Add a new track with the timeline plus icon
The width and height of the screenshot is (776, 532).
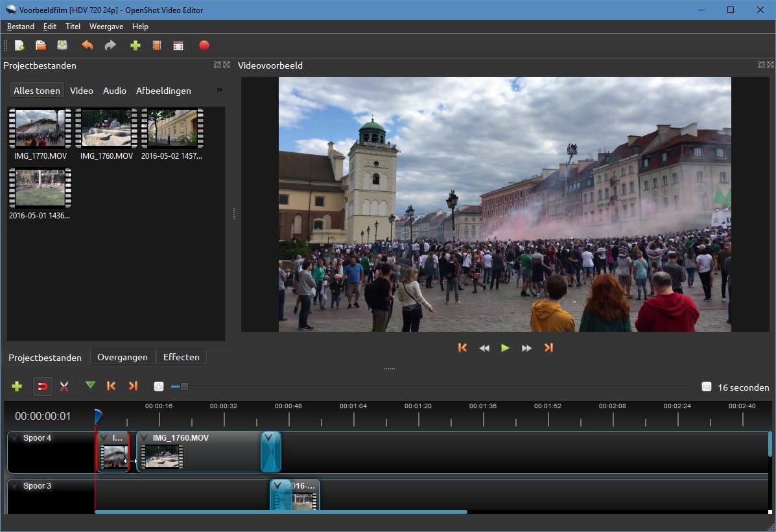click(x=17, y=386)
